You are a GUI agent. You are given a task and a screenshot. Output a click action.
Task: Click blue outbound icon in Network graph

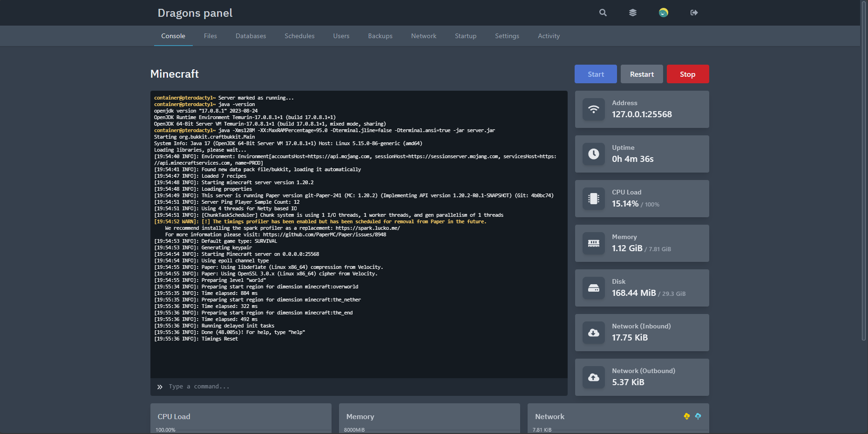(698, 416)
